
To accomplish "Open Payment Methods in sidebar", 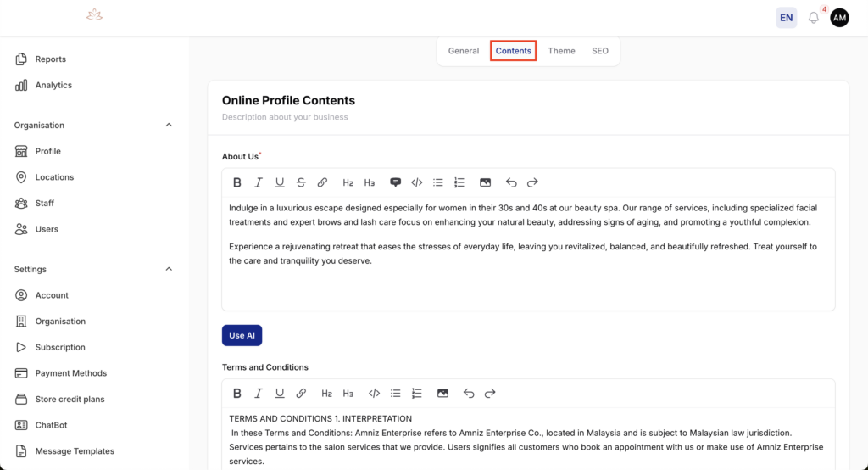I will tap(70, 373).
